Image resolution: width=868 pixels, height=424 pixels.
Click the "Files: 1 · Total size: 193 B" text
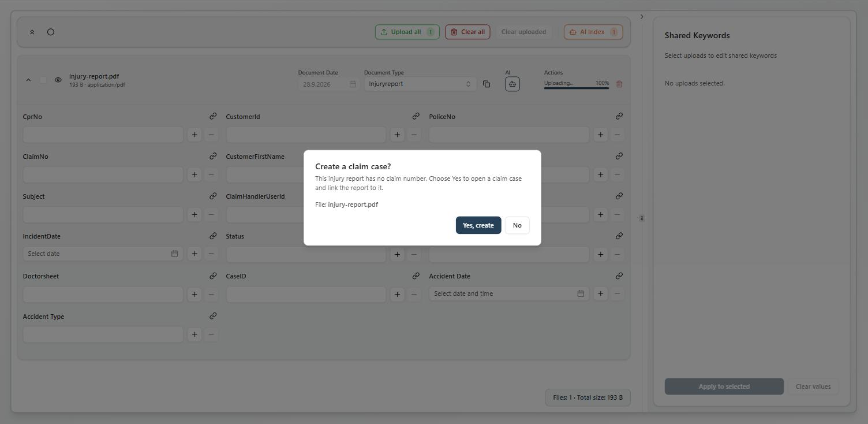coord(588,397)
